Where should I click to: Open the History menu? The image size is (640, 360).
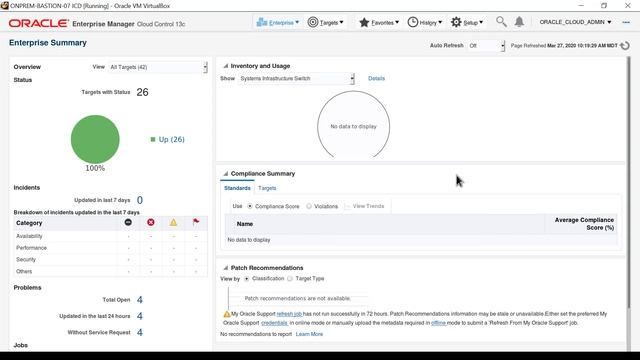coord(424,22)
